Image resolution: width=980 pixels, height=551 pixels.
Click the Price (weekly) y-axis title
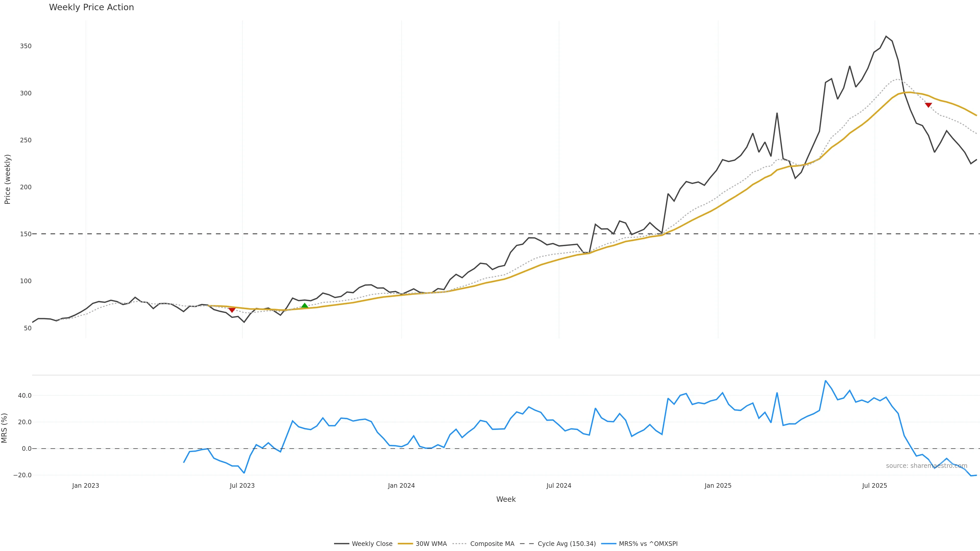click(7, 179)
